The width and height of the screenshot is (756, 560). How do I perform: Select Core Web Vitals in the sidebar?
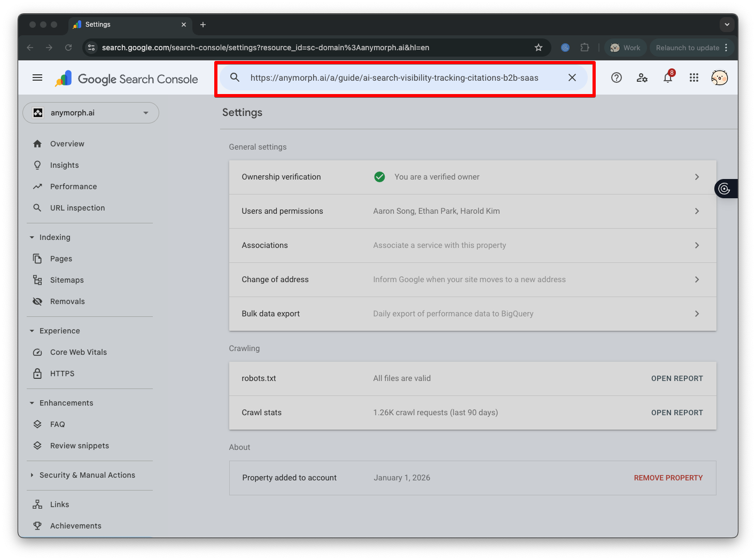tap(78, 352)
